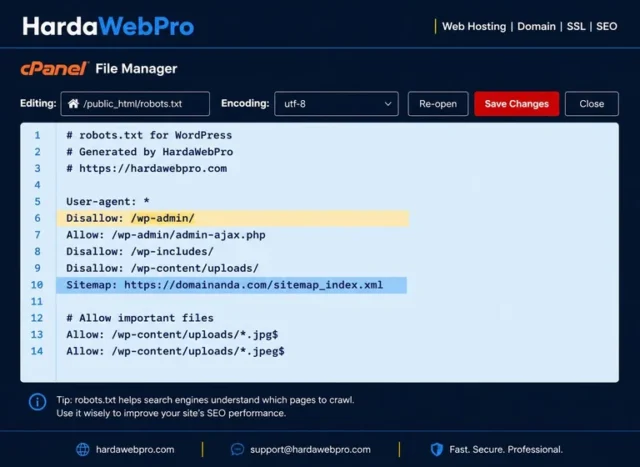Click 'Allow: /wp-admin/admin-ajax.php' line
Image resolution: width=640 pixels, height=467 pixels.
point(166,235)
